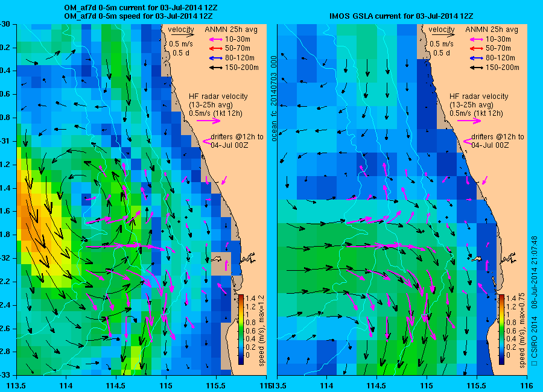
Task: Select the 'IMOS GSLA current' title
Action: point(401,16)
